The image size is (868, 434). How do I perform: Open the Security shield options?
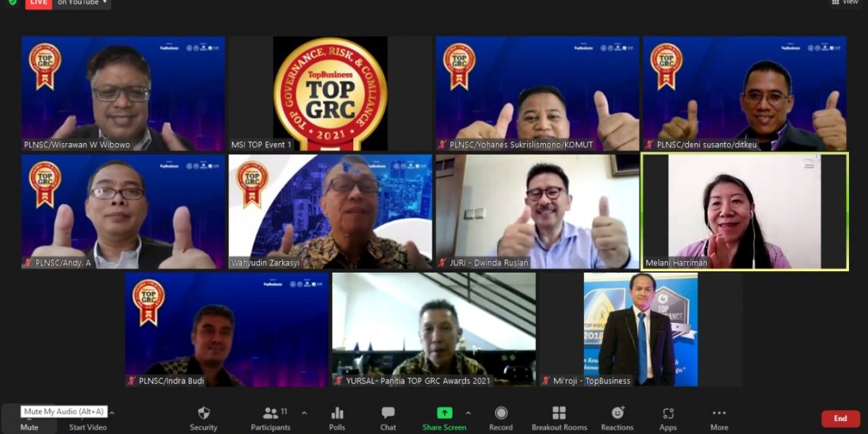[x=204, y=420]
